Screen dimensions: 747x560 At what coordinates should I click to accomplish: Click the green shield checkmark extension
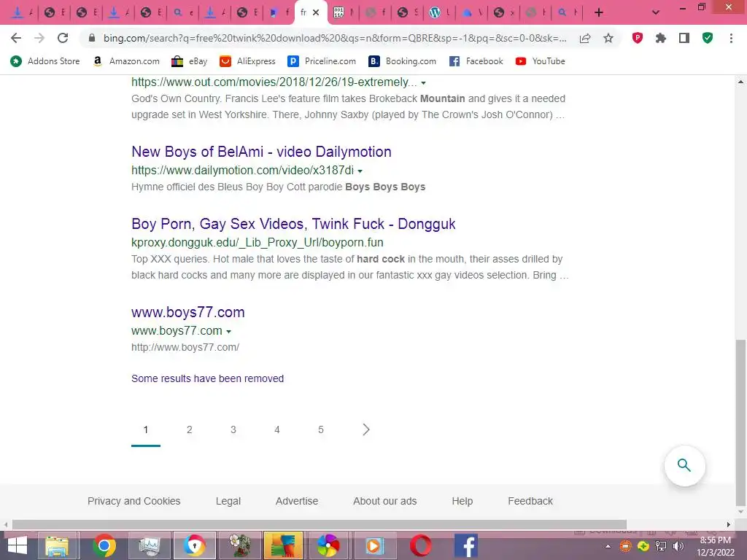click(708, 38)
